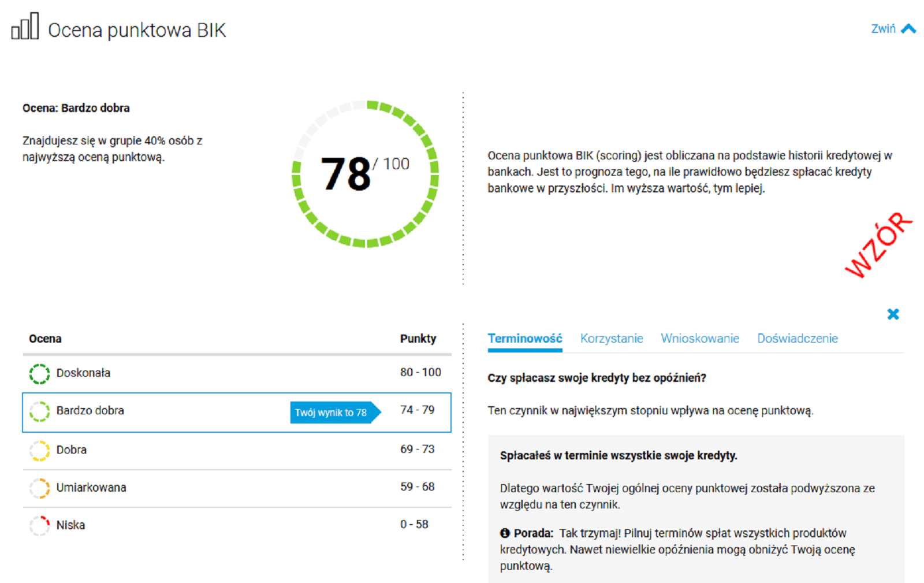Viewport: 924px width, 583px height.
Task: Click the light-green circle icon next to Bardzo dobra
Action: [x=39, y=411]
